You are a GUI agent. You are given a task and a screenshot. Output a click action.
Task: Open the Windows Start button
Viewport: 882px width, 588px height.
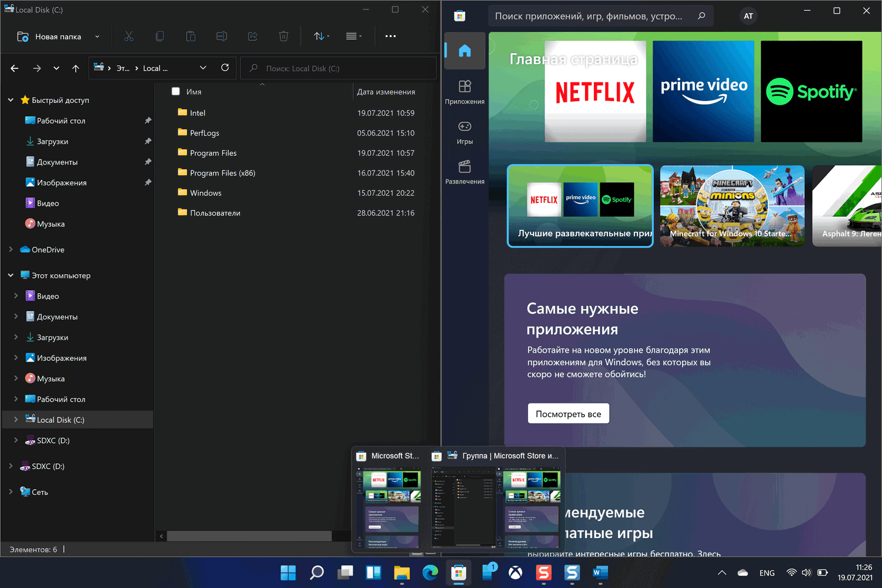tap(288, 572)
